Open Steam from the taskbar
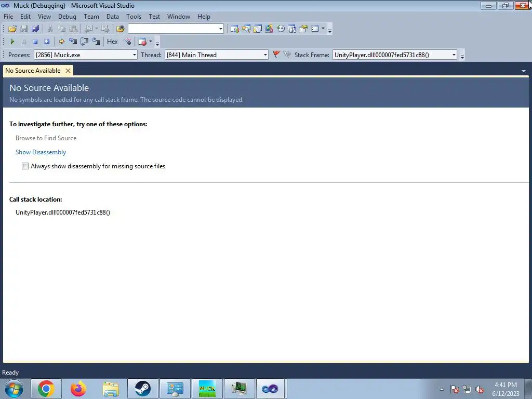Viewport: 532px width, 399px height. 142,389
